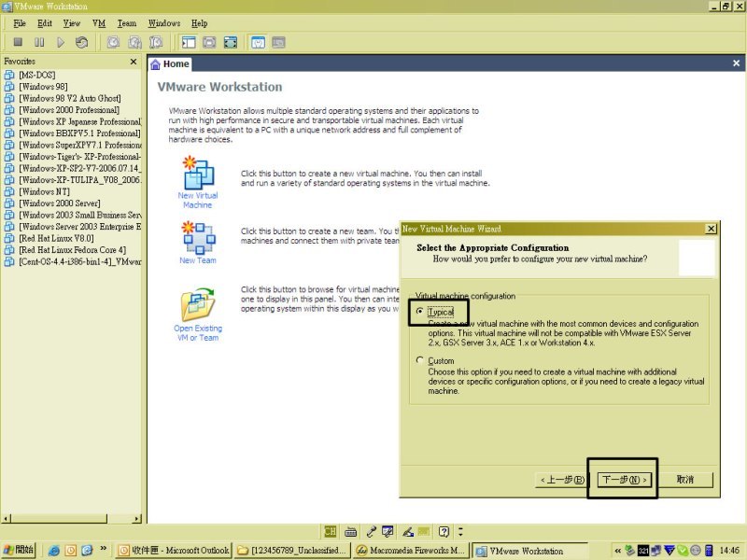The width and height of the screenshot is (747, 560).
Task: Select [Windows 2000 Professional] favorite
Action: pos(68,110)
